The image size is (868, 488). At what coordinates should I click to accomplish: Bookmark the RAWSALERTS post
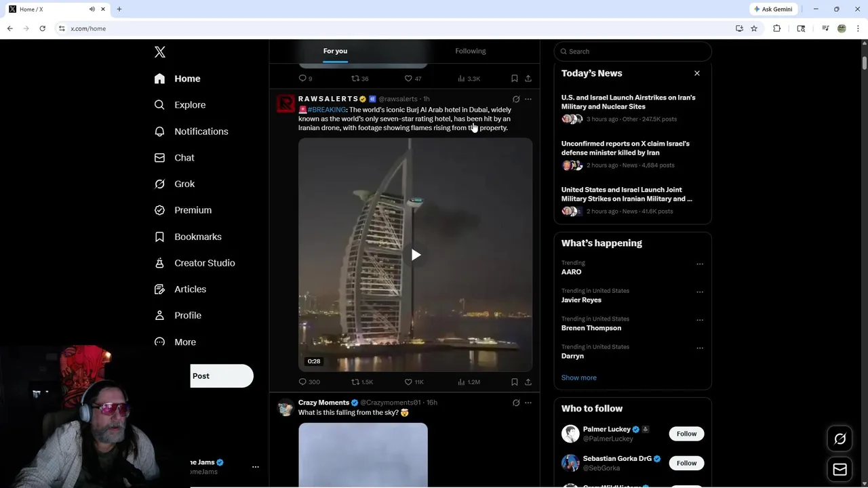[515, 382]
